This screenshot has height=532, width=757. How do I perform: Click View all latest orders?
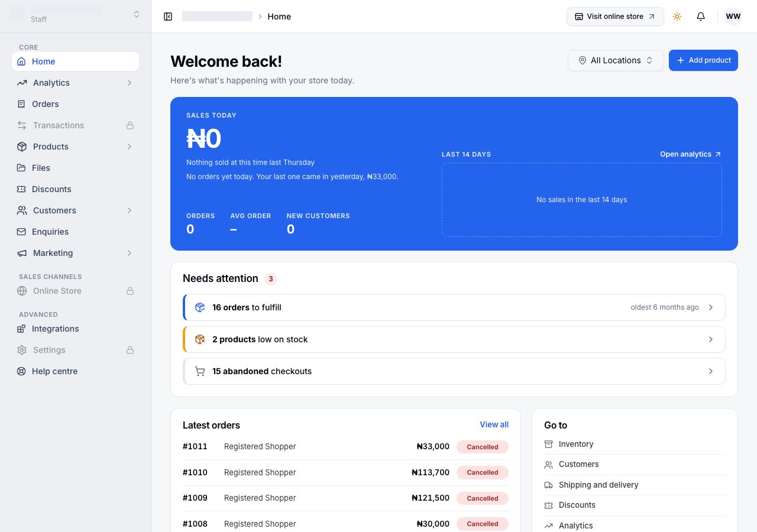coord(494,424)
